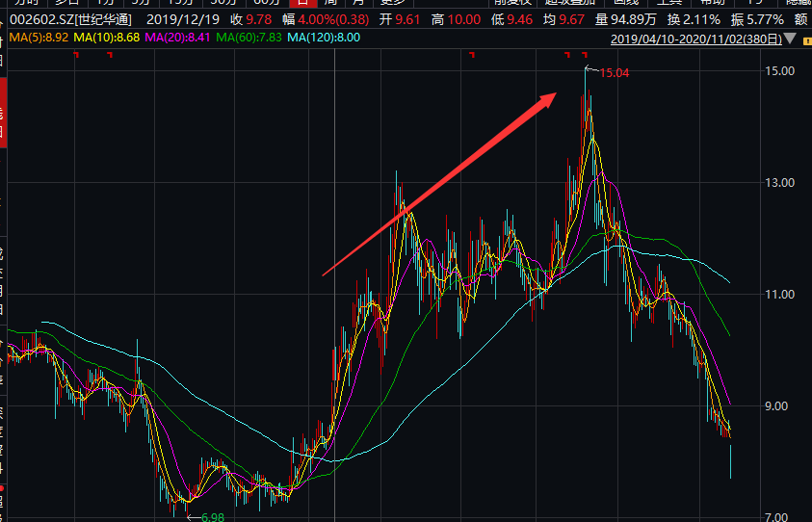
Task: Click the rightmost red event marker near the peak
Action: tap(584, 56)
